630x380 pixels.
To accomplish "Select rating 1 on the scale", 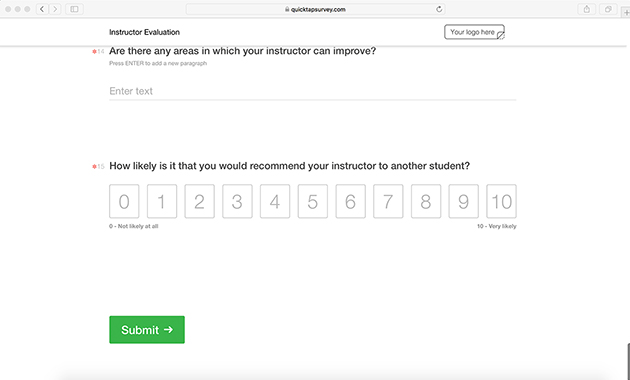I will pyautogui.click(x=162, y=201).
